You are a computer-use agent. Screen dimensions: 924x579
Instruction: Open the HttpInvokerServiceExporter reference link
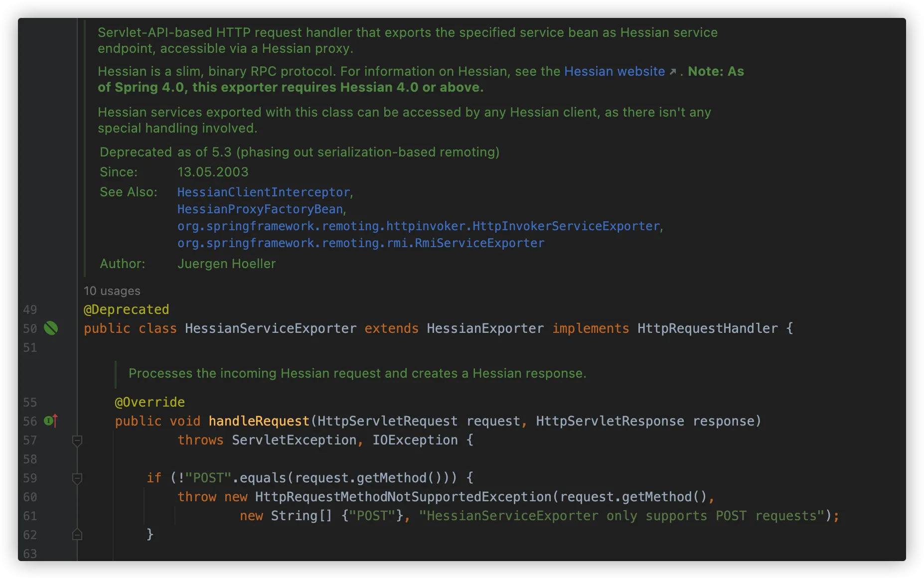419,226
